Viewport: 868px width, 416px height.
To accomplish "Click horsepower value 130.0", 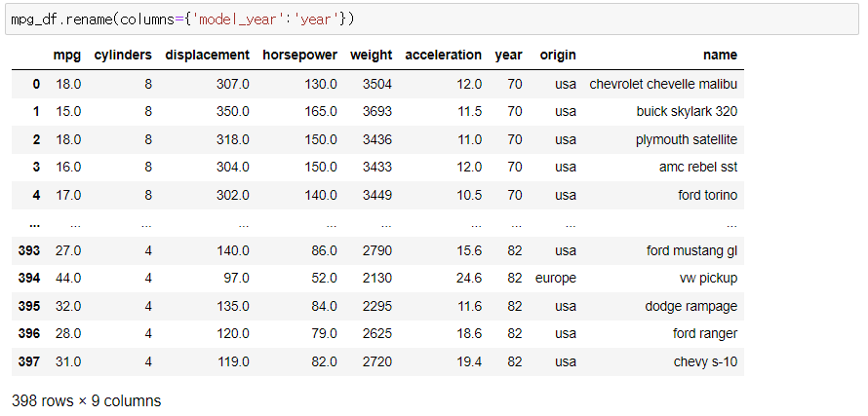I will pos(321,84).
